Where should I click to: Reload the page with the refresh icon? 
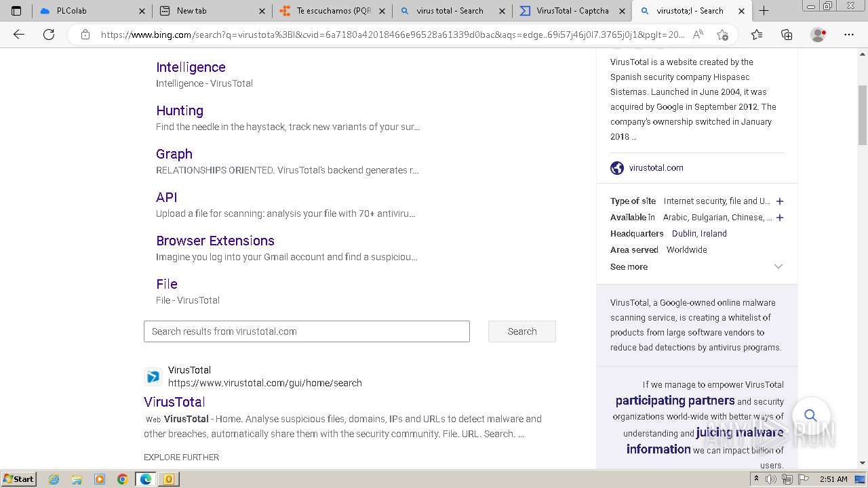[49, 35]
